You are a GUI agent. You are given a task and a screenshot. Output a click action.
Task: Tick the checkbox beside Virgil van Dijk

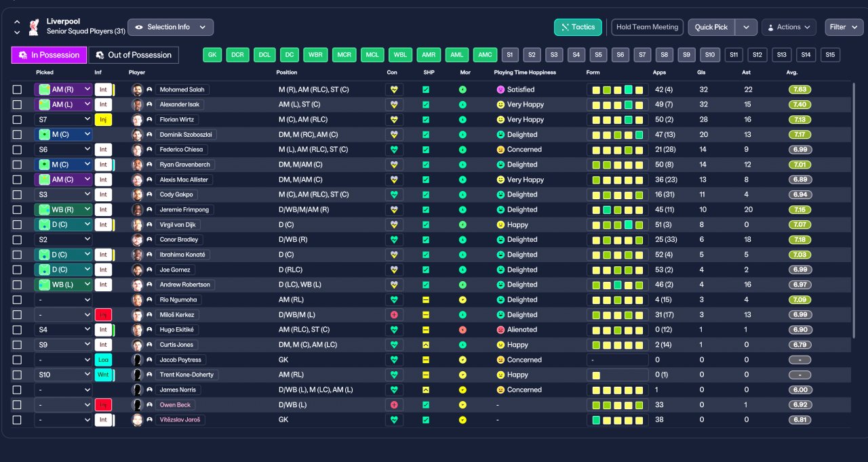click(x=17, y=225)
